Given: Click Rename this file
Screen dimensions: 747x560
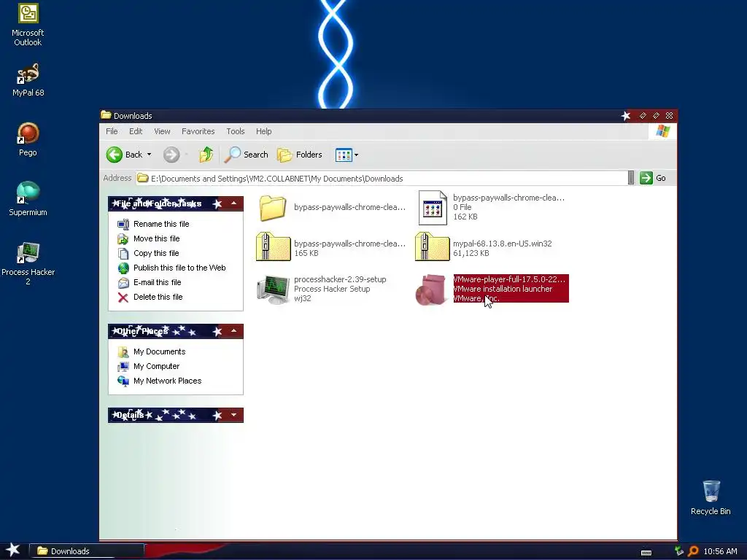Looking at the screenshot, I should 161,224.
